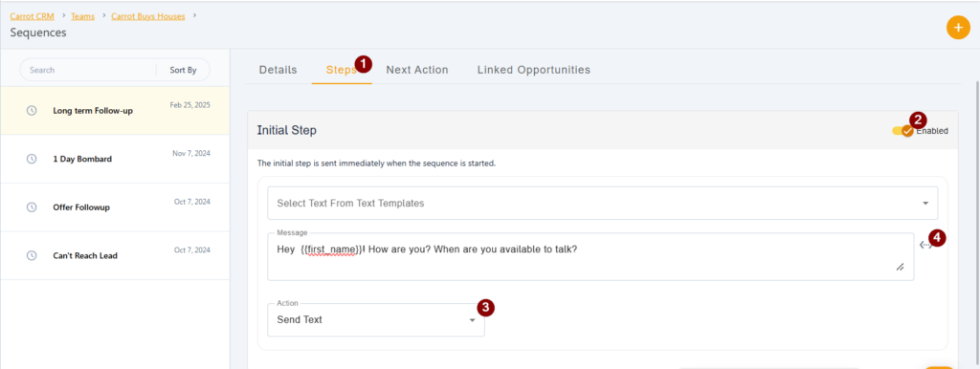
Task: Click clock icon next to Offer Followup
Action: click(x=32, y=206)
